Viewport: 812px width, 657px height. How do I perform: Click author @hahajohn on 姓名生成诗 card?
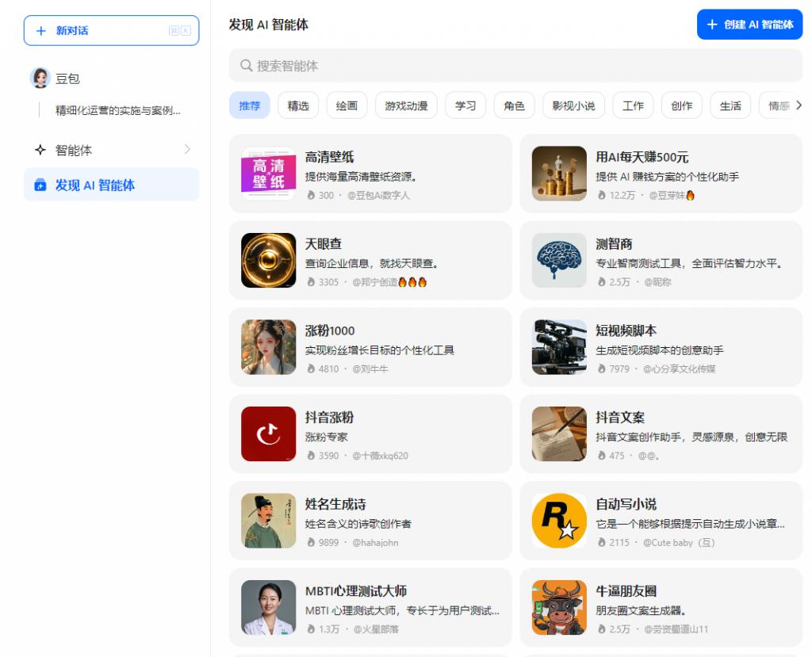[375, 543]
